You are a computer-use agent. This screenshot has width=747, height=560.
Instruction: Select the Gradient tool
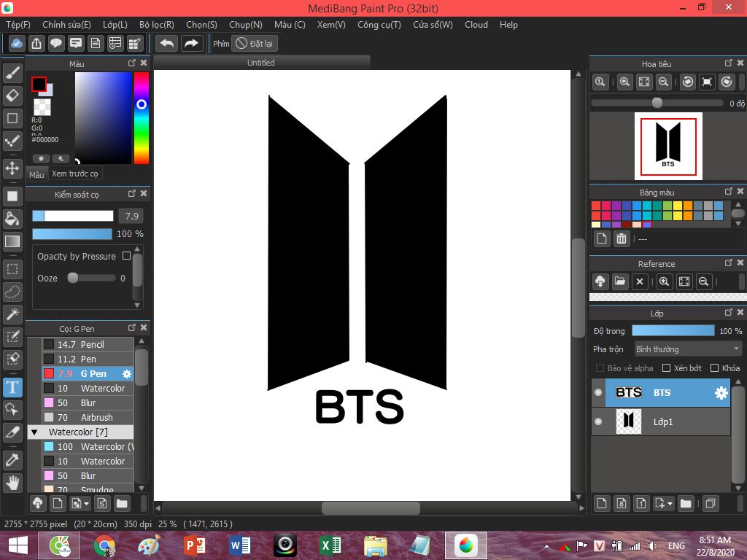12,241
